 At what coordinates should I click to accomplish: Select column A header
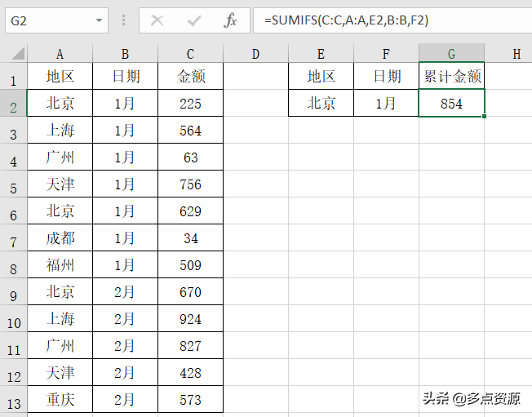(x=60, y=54)
